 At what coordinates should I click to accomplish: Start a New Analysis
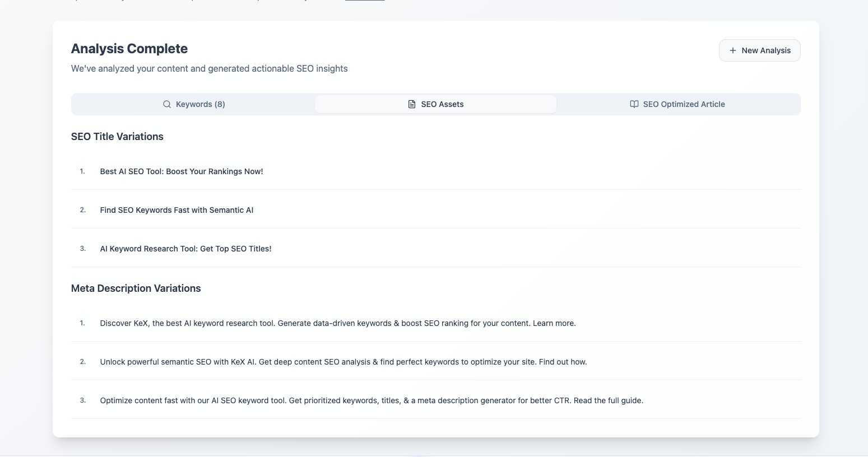[x=760, y=50]
